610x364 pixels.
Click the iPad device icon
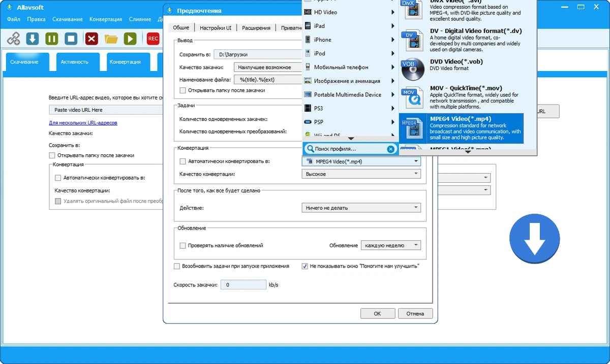tap(308, 26)
